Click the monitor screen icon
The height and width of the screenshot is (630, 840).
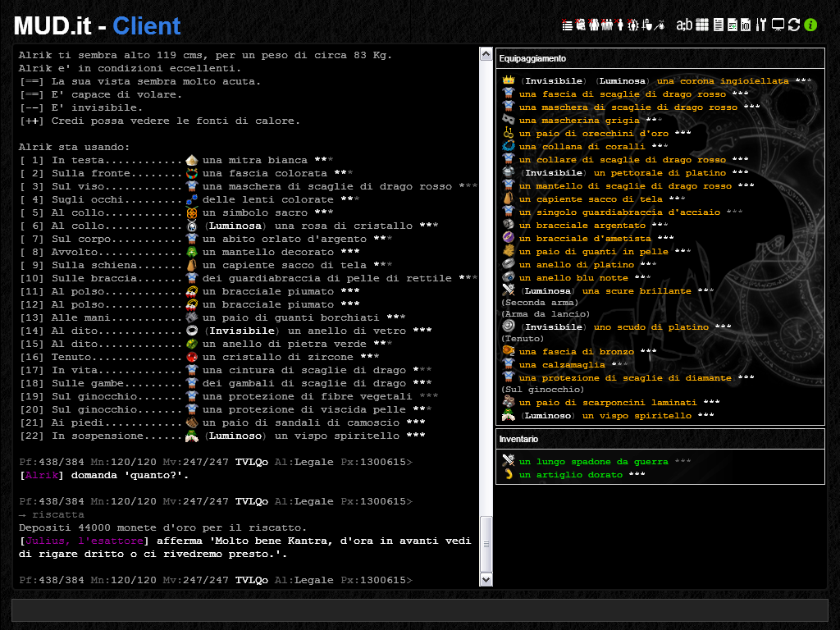(778, 25)
